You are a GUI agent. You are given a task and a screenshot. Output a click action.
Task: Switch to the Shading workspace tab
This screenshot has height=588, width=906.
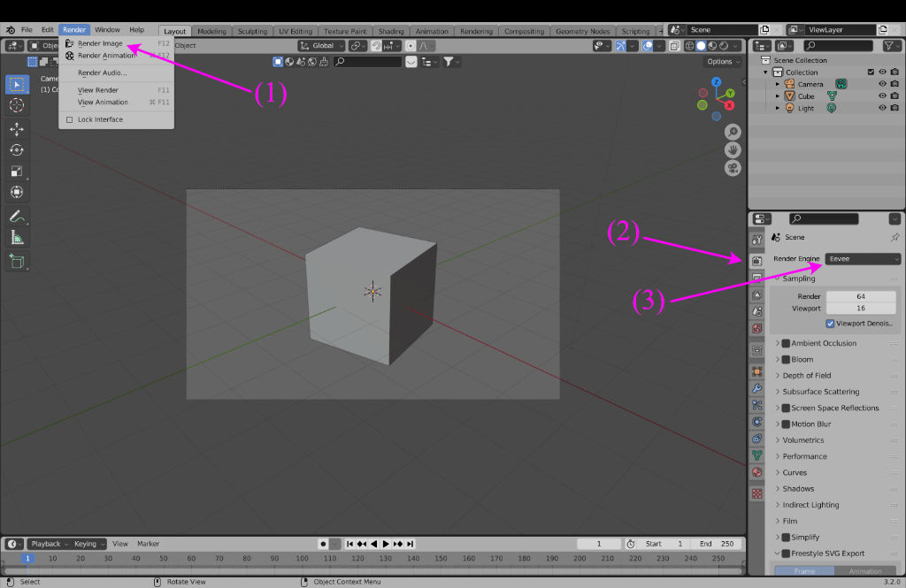pos(390,31)
